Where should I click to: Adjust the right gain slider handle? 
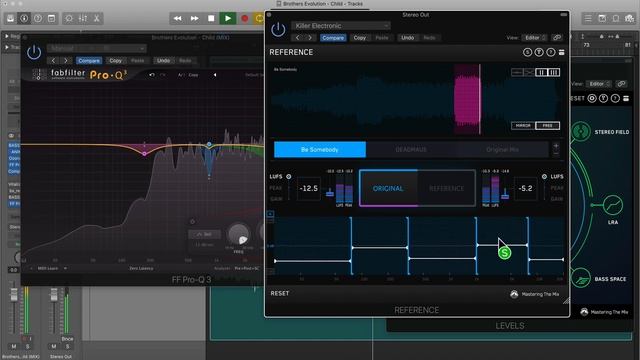[505, 196]
